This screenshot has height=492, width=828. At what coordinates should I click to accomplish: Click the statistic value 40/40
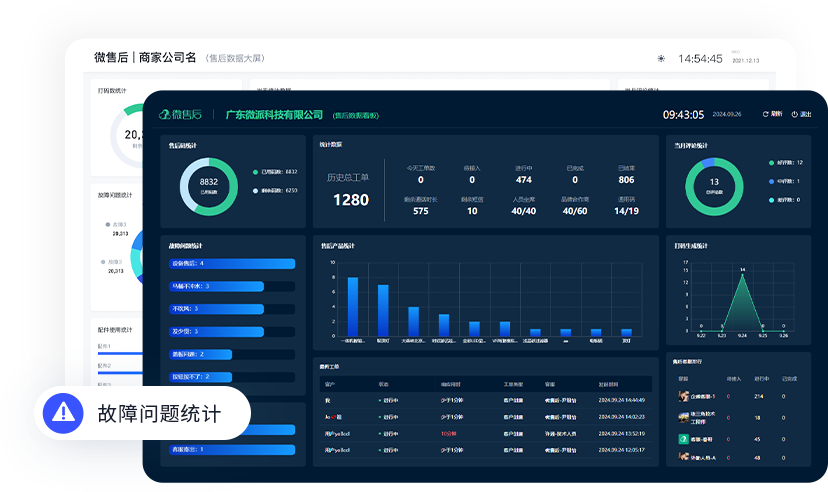coord(523,211)
